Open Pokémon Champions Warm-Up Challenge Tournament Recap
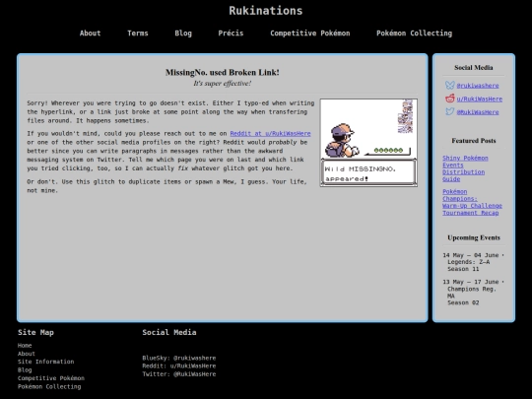532x399 pixels. click(472, 202)
